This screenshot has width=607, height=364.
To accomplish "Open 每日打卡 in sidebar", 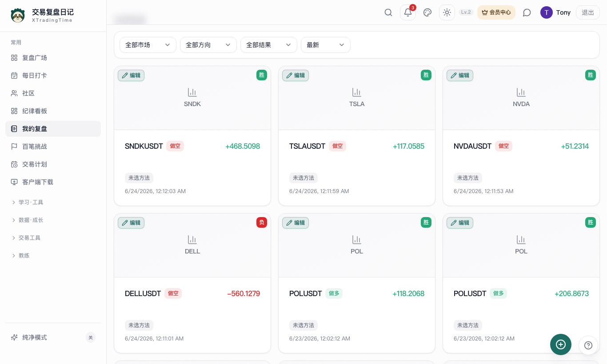I will [x=53, y=75].
